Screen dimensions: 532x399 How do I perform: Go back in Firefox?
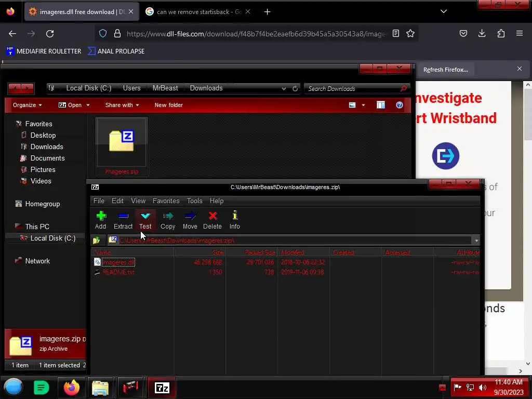coord(12,34)
